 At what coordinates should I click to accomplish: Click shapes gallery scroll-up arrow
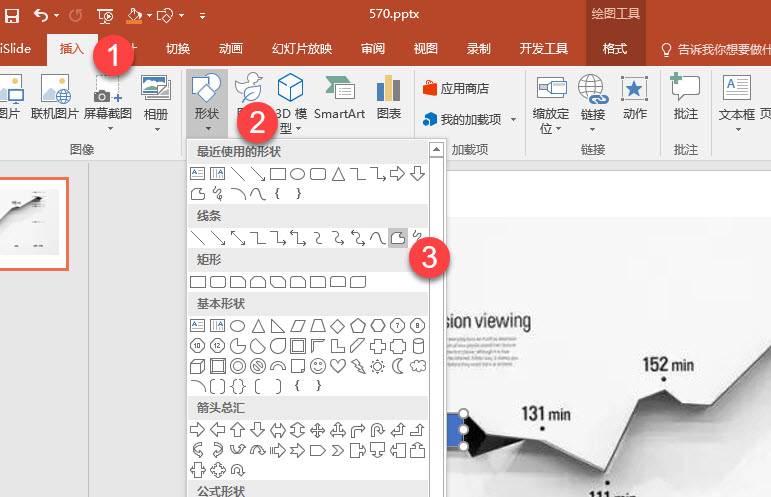click(x=436, y=149)
